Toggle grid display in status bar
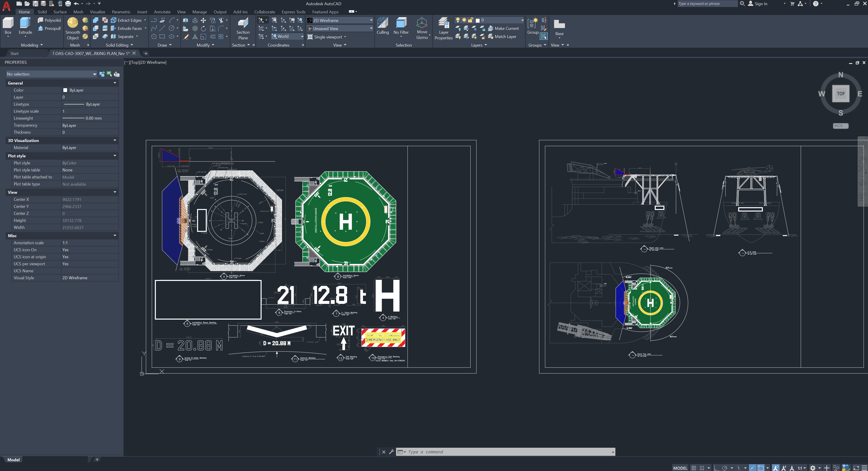Image resolution: width=868 pixels, height=471 pixels. pos(693,468)
